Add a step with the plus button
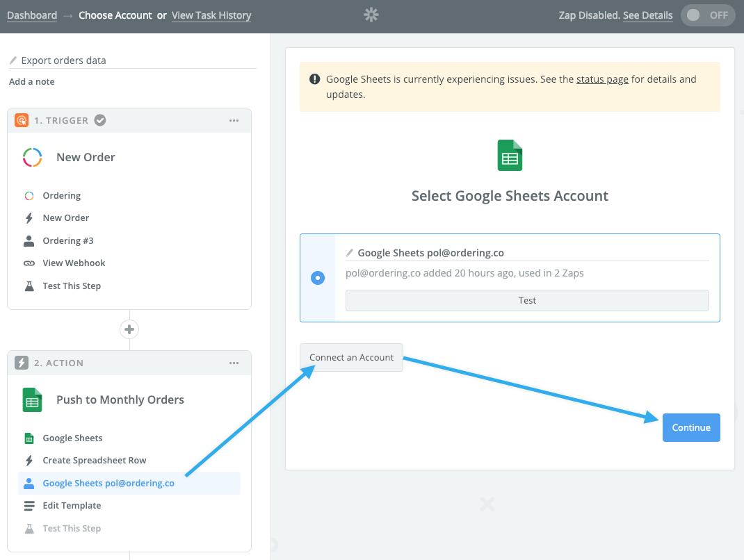 [129, 329]
